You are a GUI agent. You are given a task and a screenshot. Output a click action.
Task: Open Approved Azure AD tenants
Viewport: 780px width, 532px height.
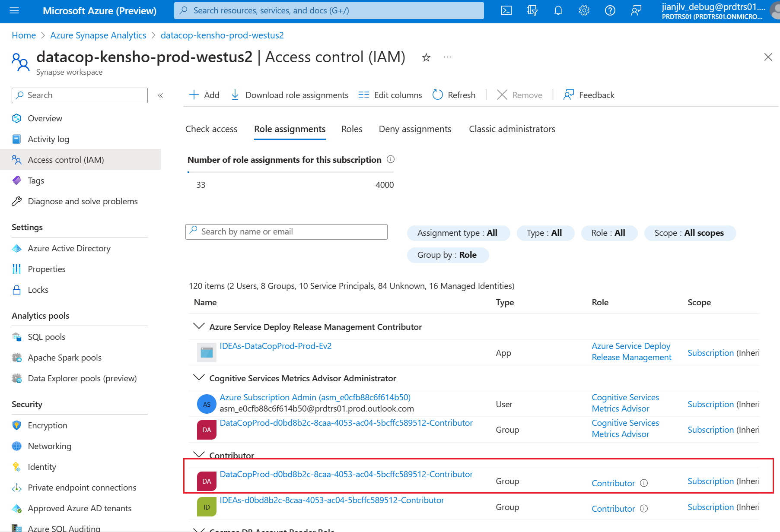pos(80,508)
